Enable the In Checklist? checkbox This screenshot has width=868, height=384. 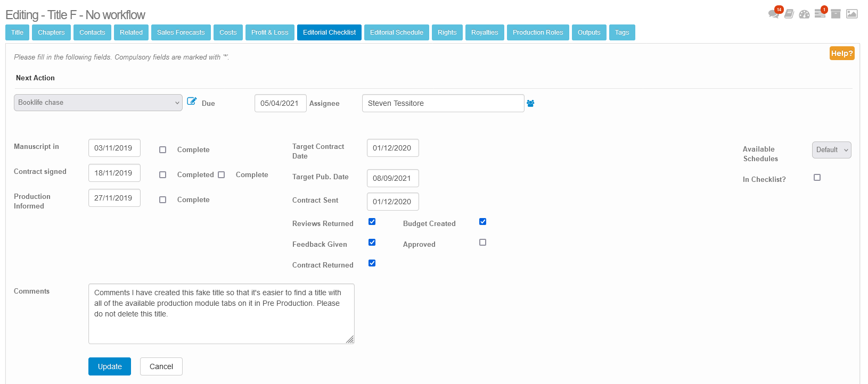point(817,178)
